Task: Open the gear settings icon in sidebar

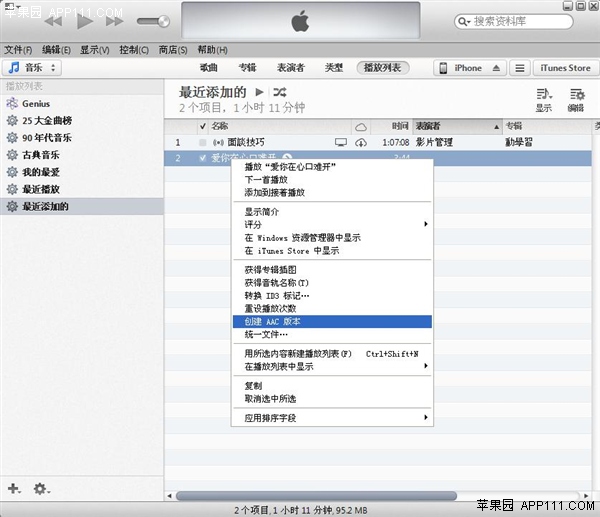Action: point(41,488)
